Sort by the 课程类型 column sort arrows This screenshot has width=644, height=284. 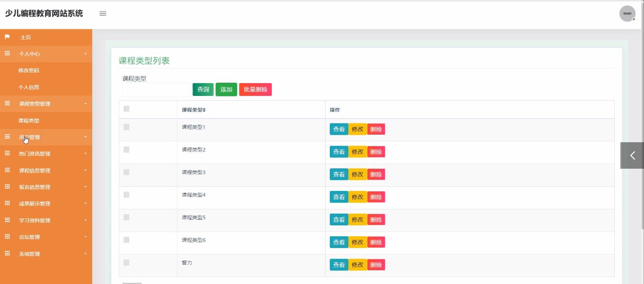click(x=204, y=110)
